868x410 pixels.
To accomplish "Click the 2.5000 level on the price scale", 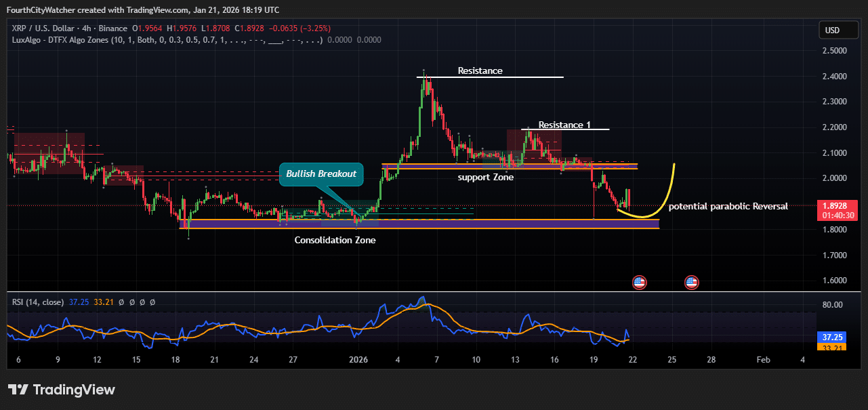I will [x=835, y=51].
